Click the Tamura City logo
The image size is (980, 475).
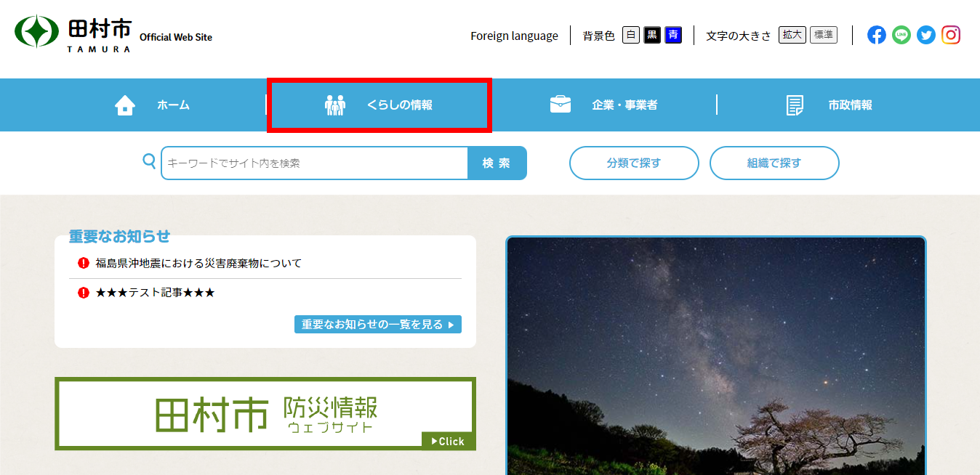click(x=73, y=33)
